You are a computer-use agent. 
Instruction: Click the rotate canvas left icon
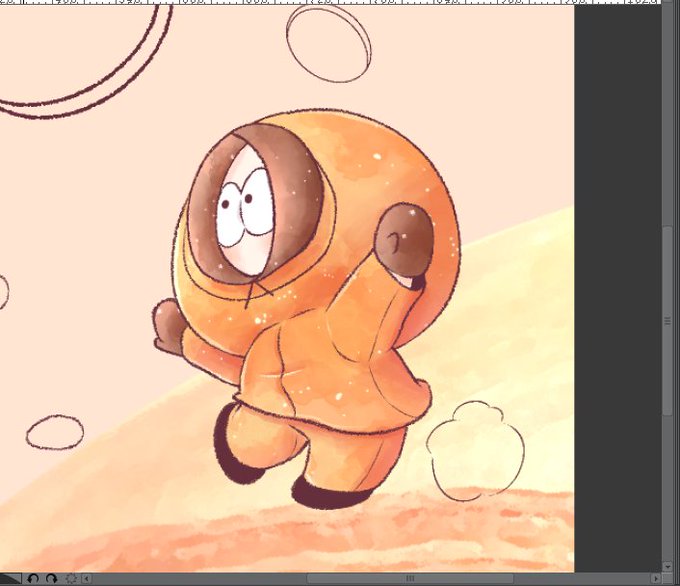33,579
